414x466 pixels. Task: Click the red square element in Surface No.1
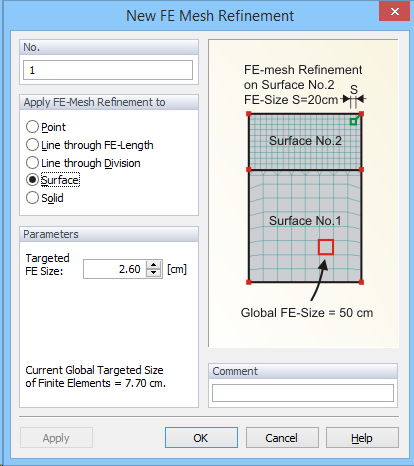(x=326, y=247)
